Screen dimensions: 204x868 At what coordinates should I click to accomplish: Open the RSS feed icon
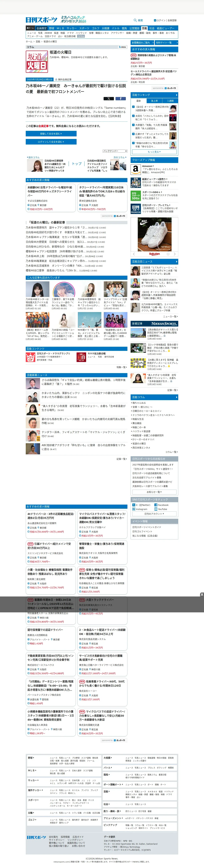122,47
